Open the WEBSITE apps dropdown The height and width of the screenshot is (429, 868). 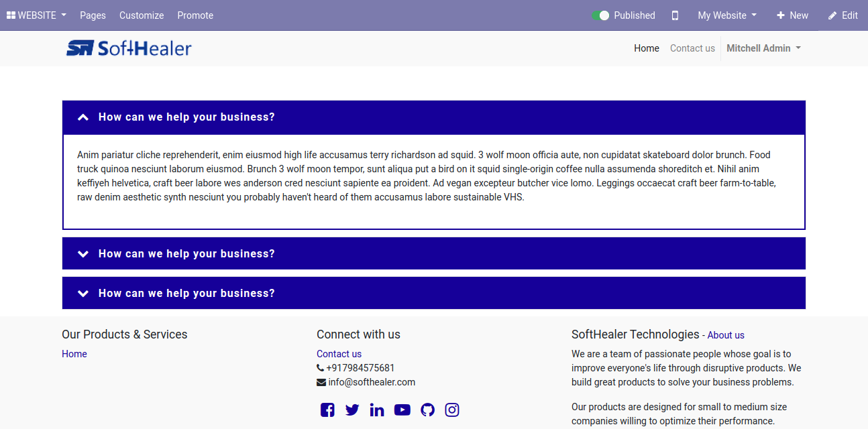(x=36, y=15)
